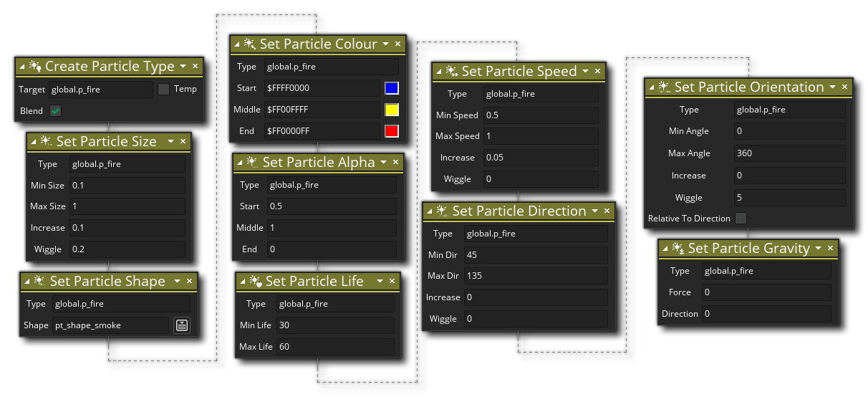This screenshot has width=868, height=397.
Task: Click the Set Particle Colour header icon
Action: tap(249, 44)
